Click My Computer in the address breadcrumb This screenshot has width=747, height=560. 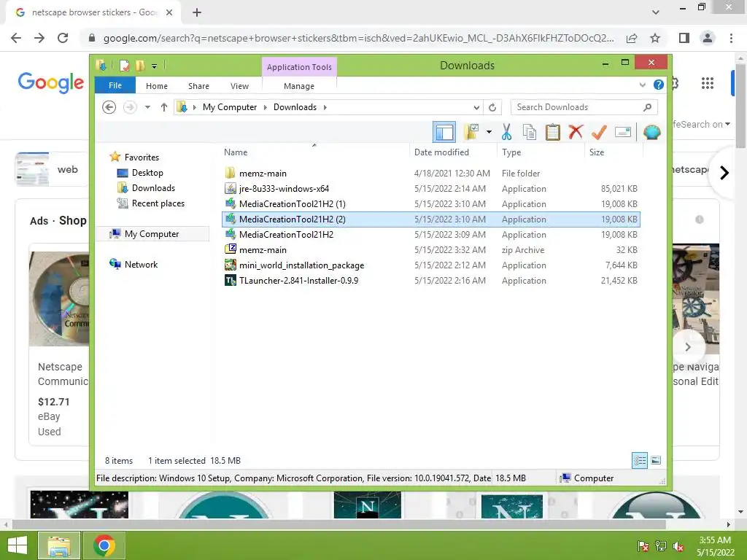pos(230,107)
